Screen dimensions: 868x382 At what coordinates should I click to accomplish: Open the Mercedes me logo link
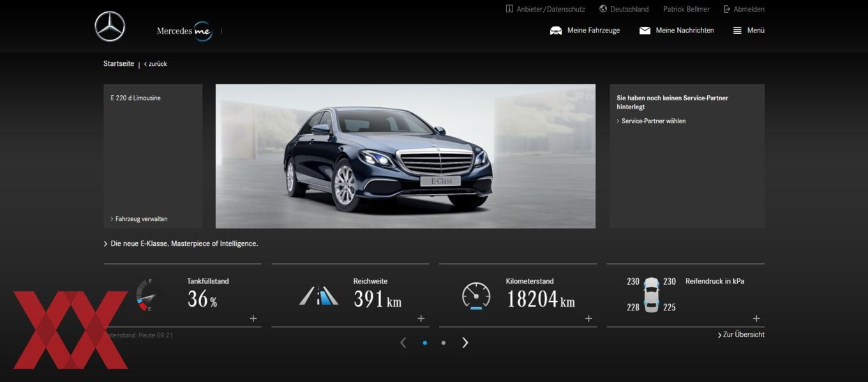[185, 31]
